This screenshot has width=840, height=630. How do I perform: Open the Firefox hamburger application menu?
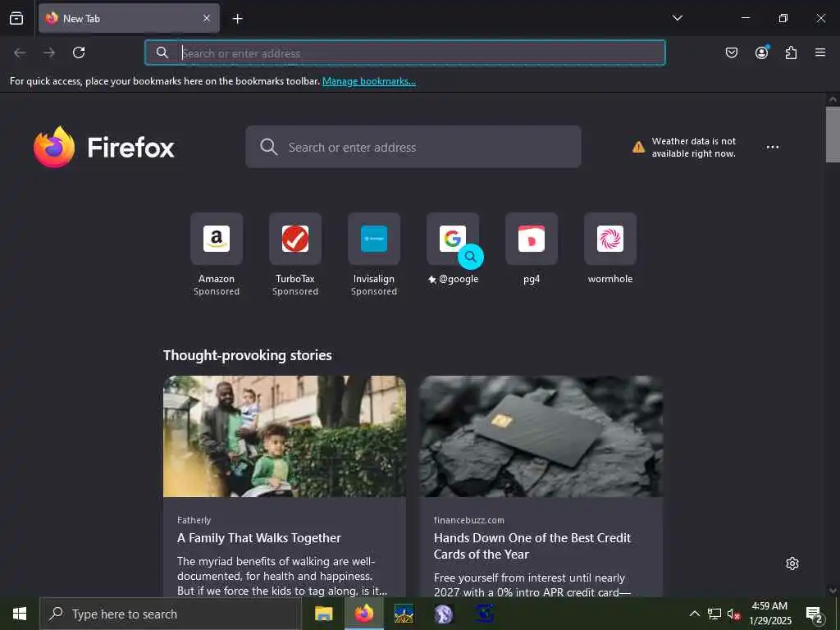(819, 52)
